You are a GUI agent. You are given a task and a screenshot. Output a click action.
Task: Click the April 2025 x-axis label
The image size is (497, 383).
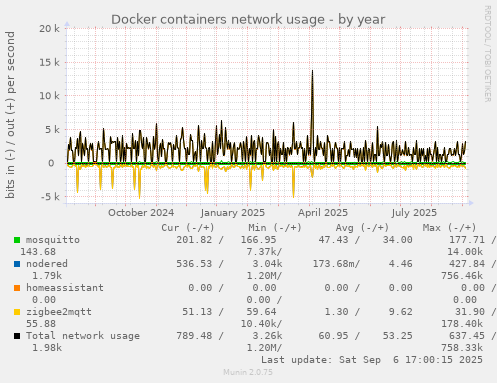pyautogui.click(x=323, y=213)
